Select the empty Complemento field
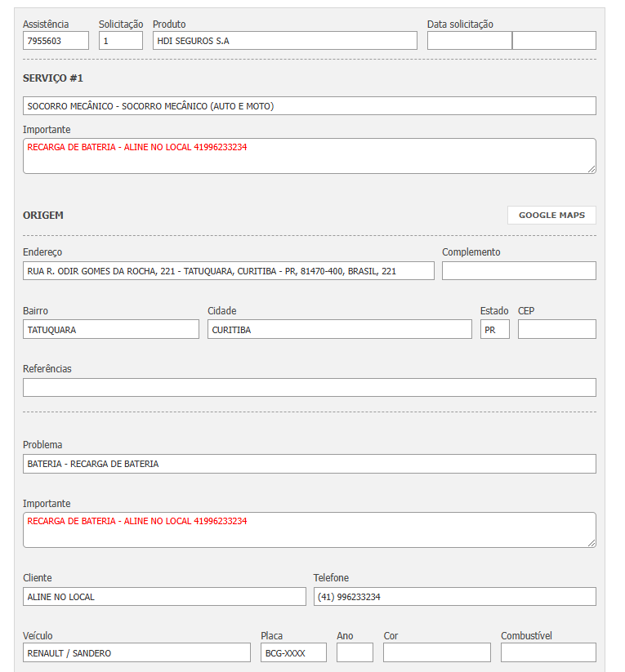 point(519,271)
